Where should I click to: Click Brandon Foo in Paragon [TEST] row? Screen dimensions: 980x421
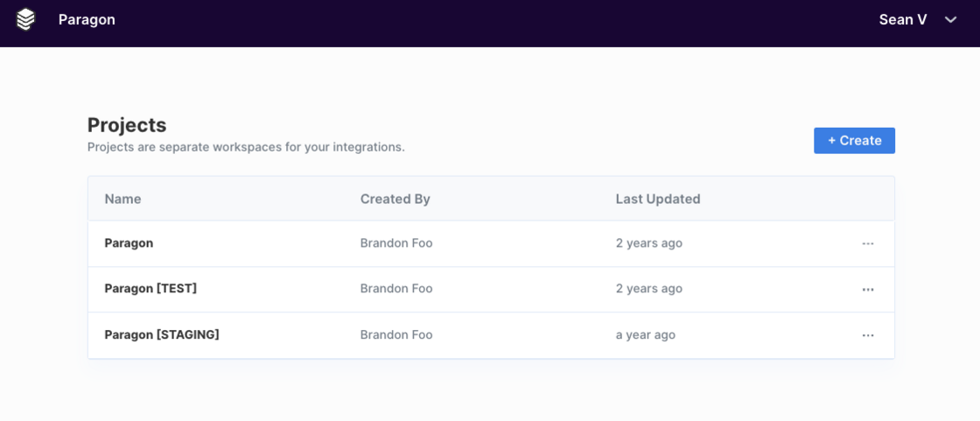pyautogui.click(x=396, y=289)
